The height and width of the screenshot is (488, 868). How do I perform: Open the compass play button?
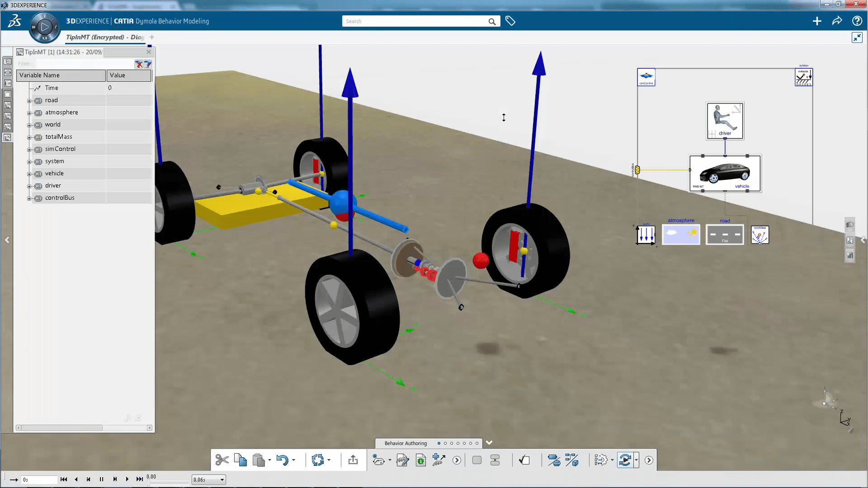coord(44,27)
